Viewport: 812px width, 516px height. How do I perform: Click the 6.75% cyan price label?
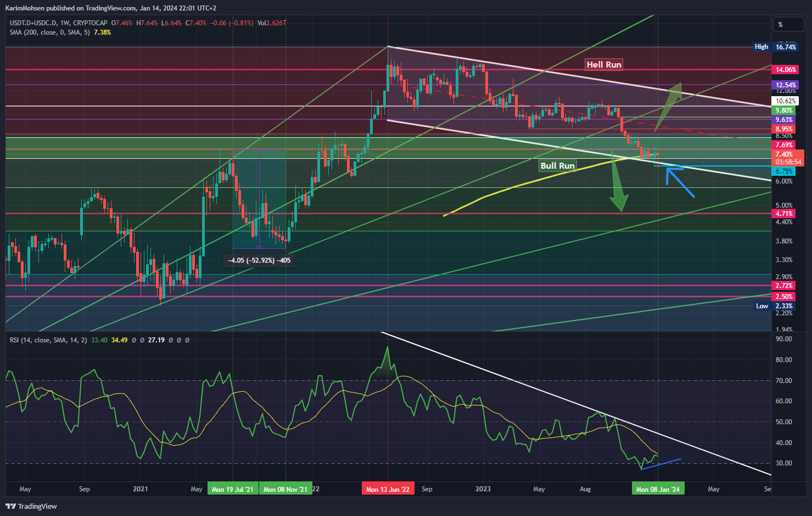[783, 171]
